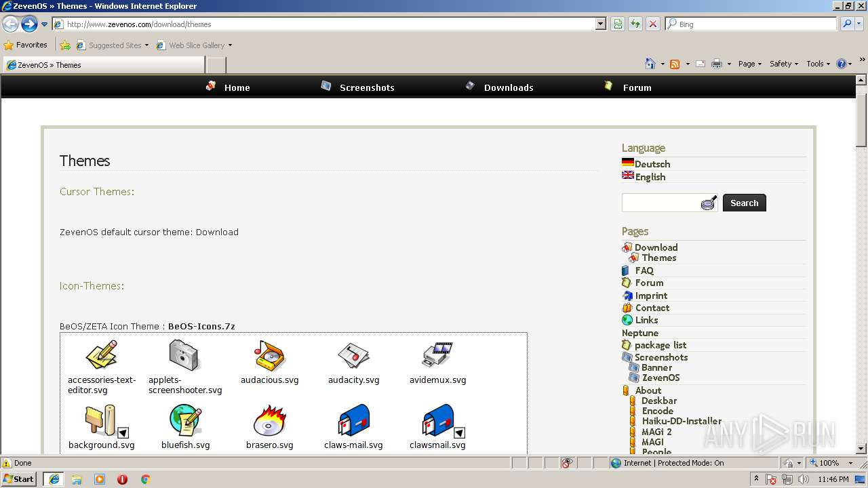Click the Favorites button
The image size is (868, 488).
(x=26, y=45)
